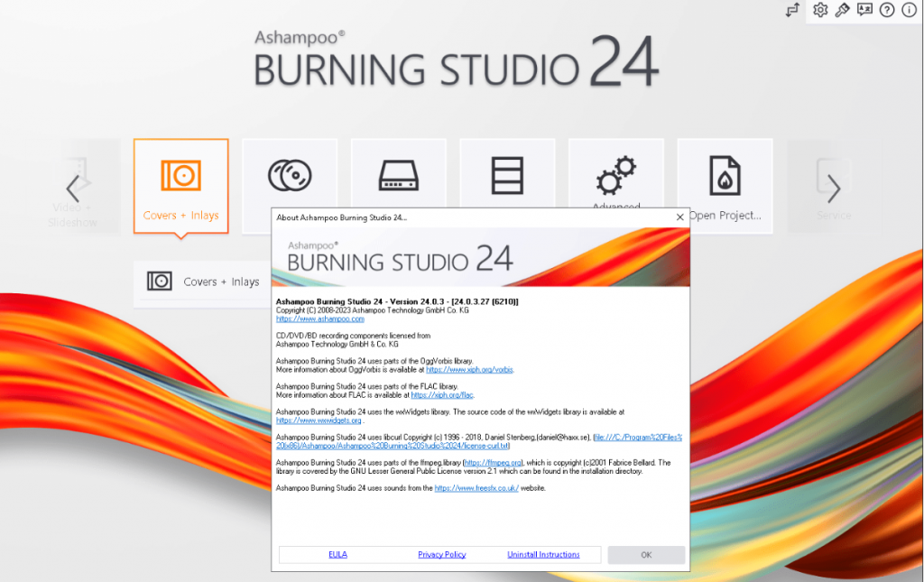Open the Privacy Policy link

[x=442, y=554]
